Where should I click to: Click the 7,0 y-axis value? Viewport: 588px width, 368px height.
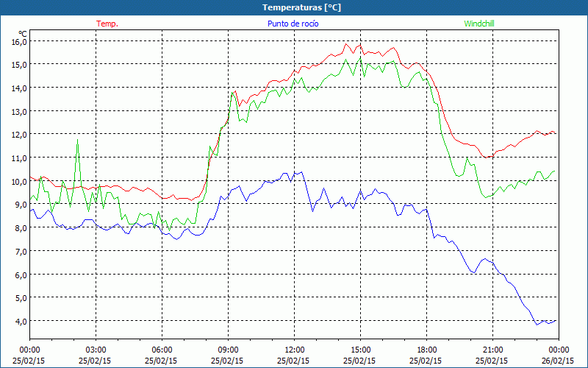point(21,251)
